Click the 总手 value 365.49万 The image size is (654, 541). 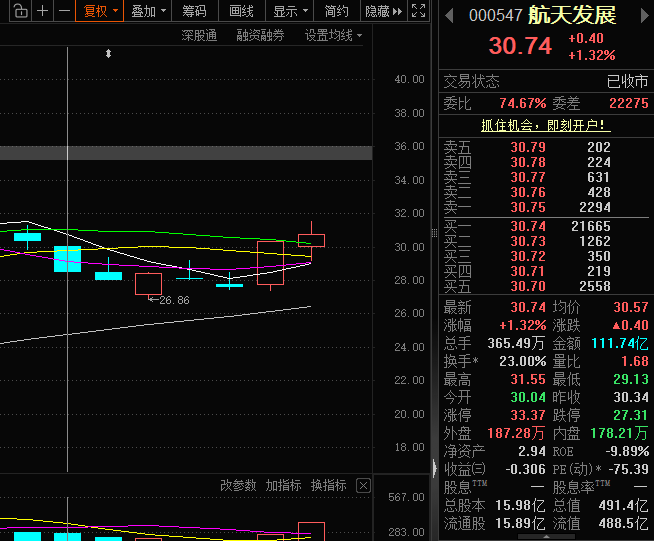click(x=516, y=343)
